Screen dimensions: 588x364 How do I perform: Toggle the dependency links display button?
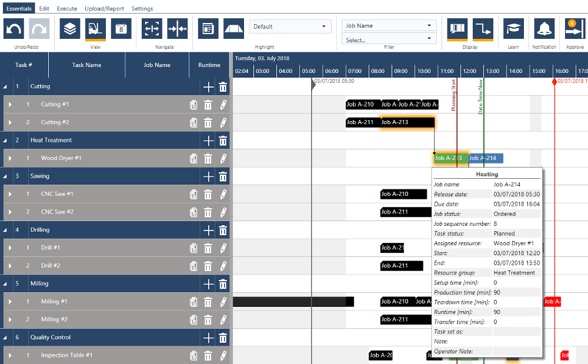pos(483,28)
